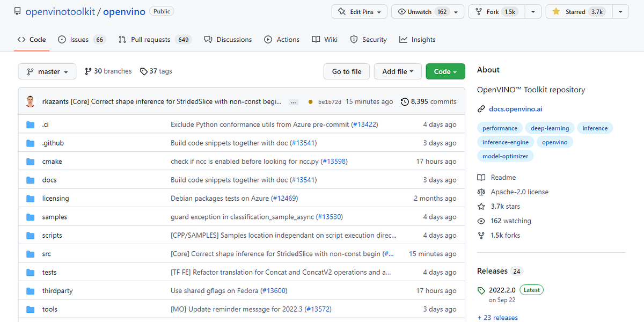
Task: Select the inference topic tag
Action: coord(595,128)
